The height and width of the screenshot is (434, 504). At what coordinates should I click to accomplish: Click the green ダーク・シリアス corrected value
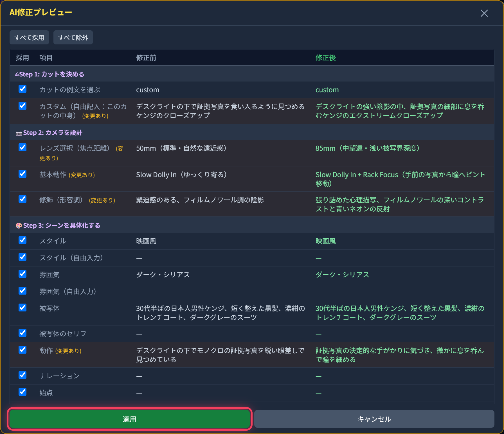(x=342, y=275)
